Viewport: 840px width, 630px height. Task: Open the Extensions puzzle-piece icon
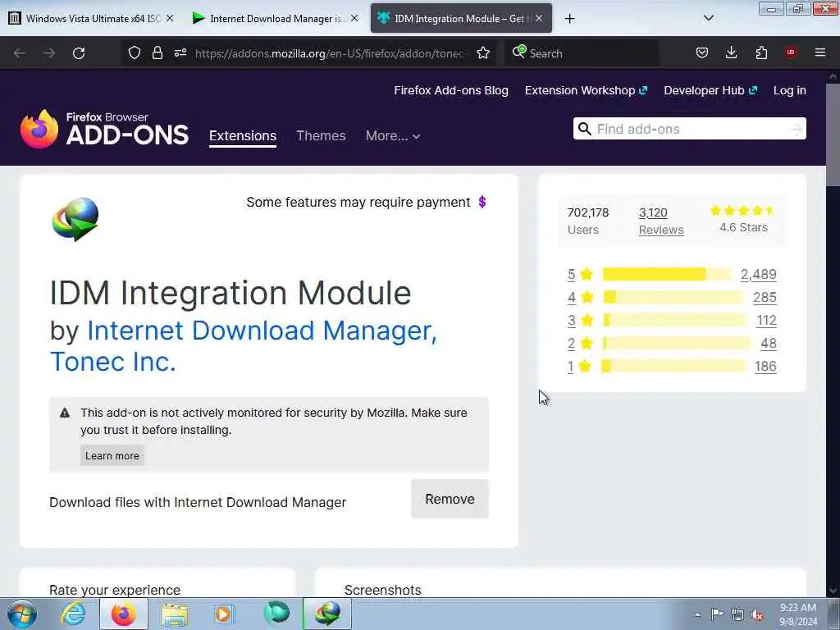pos(761,52)
